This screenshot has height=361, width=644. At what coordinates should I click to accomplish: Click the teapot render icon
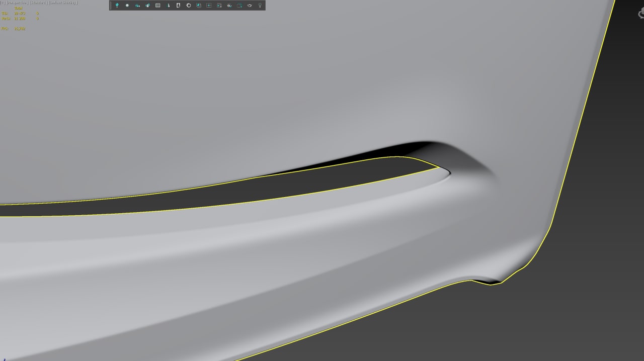[250, 6]
